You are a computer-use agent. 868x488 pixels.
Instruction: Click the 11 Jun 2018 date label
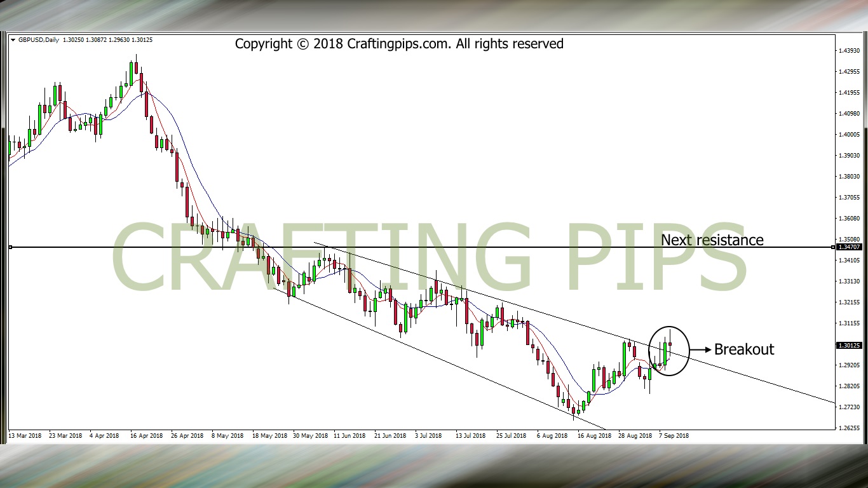(349, 436)
